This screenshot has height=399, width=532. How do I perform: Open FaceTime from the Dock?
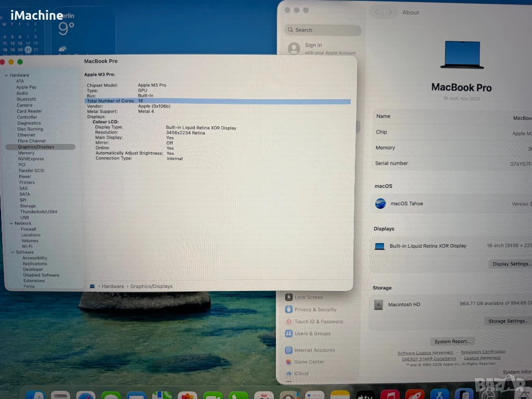(x=212, y=395)
